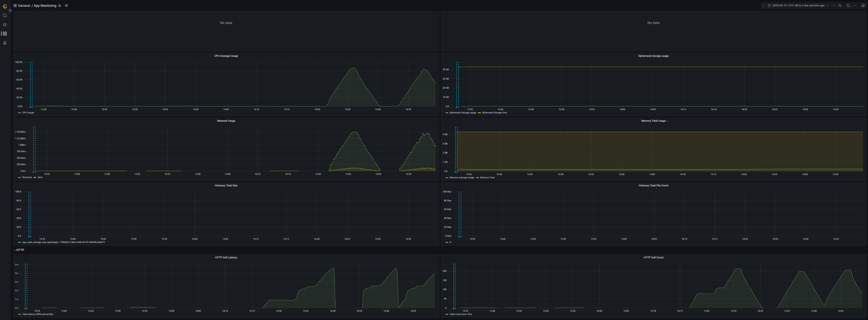Open Alerting bell icon in the sidebar
Screen dimensions: 868x320
tap(5, 43)
